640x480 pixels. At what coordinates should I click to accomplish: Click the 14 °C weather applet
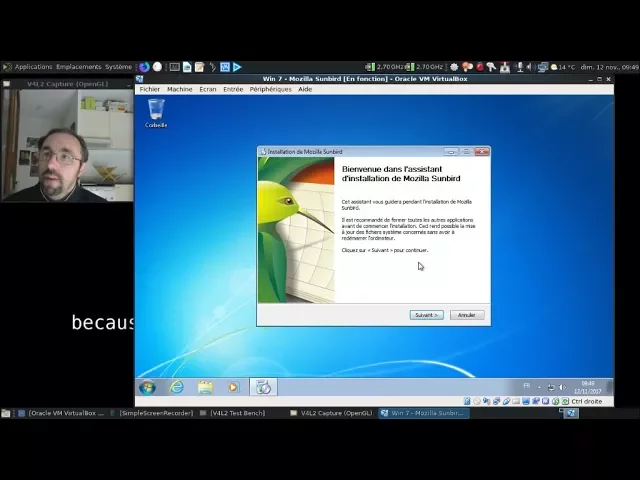tap(563, 67)
